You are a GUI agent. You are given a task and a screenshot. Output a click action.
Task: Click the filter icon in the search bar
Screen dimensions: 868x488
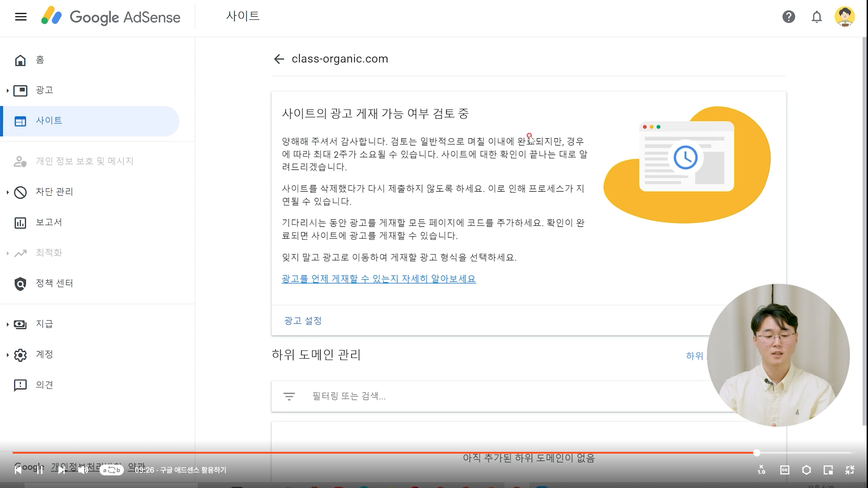289,396
